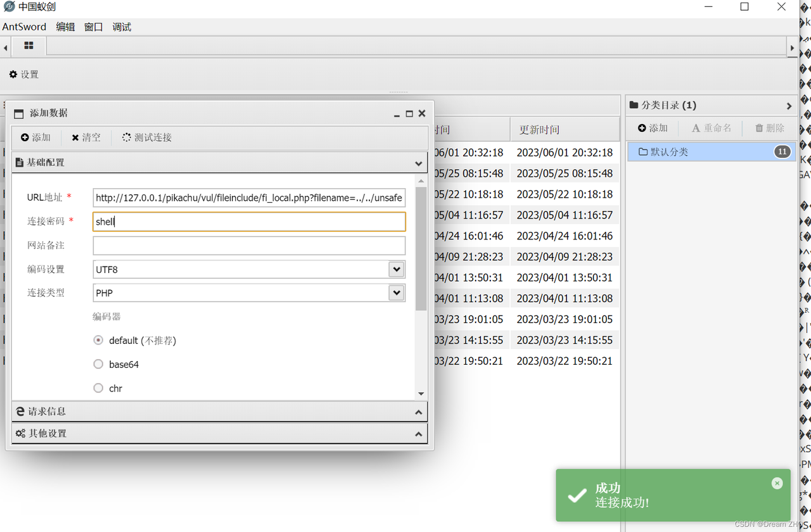Click the 网站备注 input field
The width and height of the screenshot is (811, 532).
coord(249,245)
